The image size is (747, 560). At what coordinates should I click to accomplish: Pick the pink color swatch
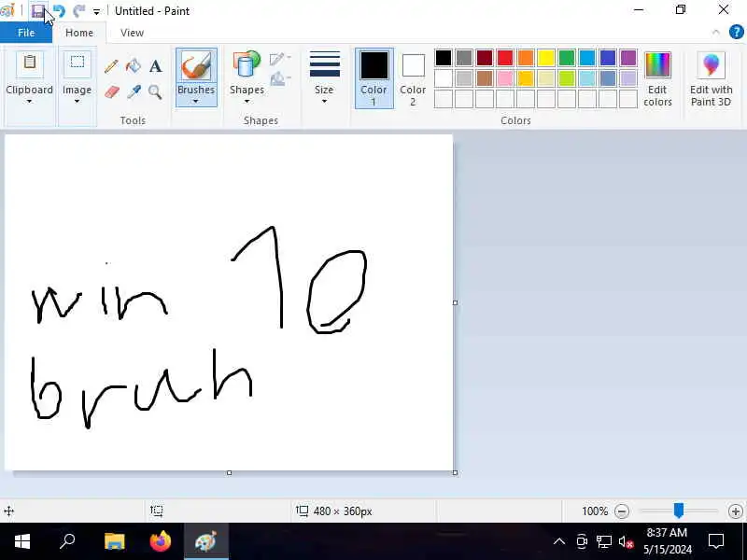(505, 78)
